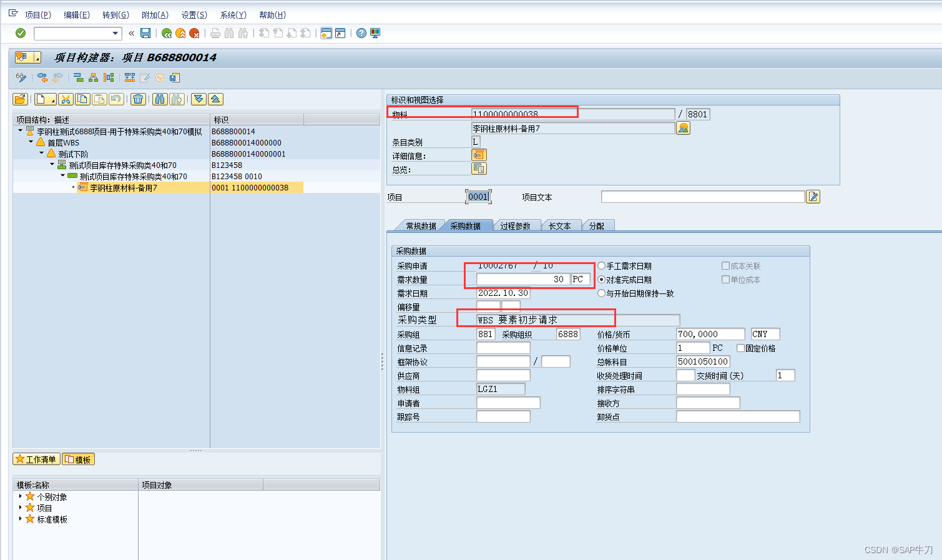Select the 与开始日期保持一致 radio button
This screenshot has width=942, height=560.
(602, 293)
